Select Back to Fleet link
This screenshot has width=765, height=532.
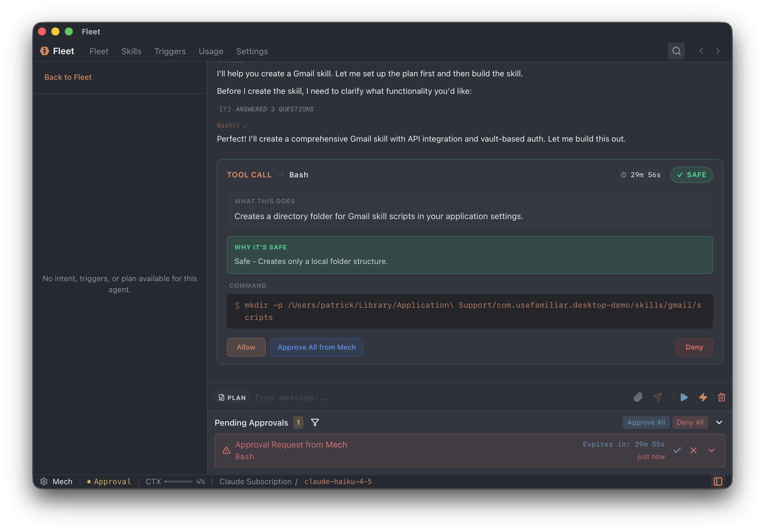click(x=68, y=77)
